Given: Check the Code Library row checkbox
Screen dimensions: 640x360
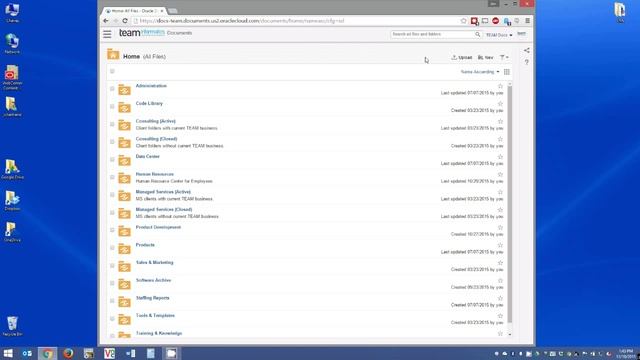Looking at the screenshot, I should pos(112,106).
